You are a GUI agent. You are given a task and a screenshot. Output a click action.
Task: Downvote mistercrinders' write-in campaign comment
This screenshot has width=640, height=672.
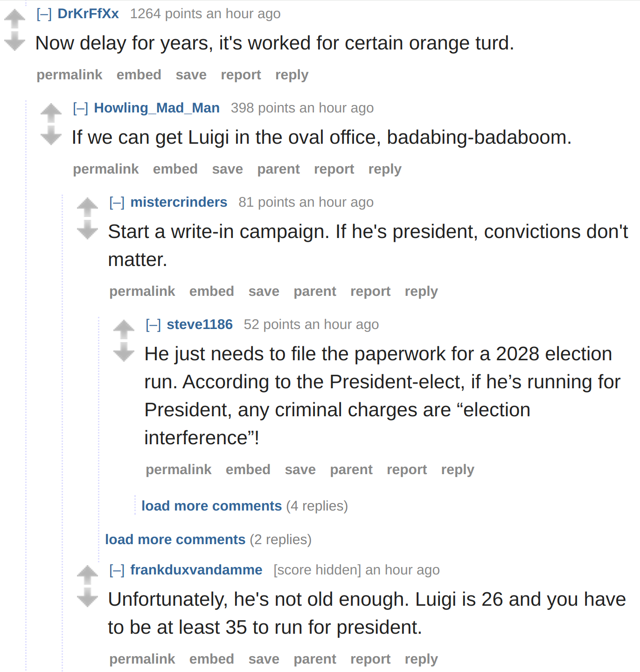[87, 230]
